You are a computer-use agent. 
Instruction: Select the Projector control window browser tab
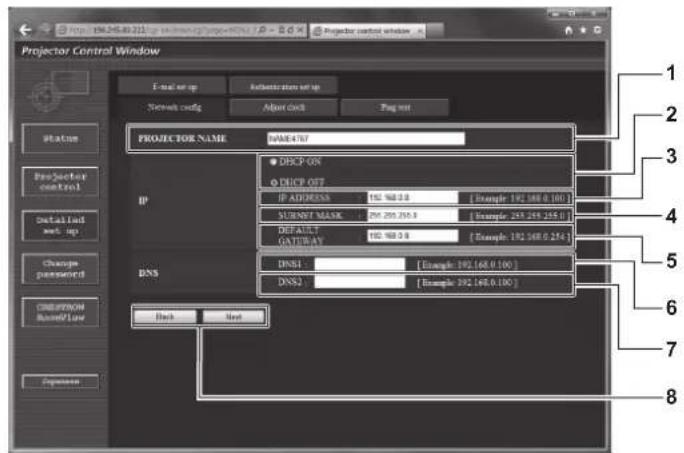[367, 31]
